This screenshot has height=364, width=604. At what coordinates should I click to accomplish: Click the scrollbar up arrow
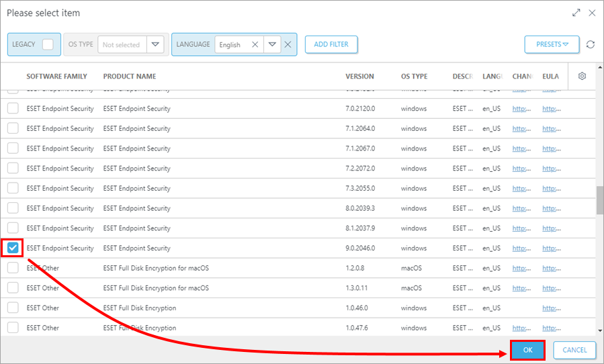click(x=600, y=67)
